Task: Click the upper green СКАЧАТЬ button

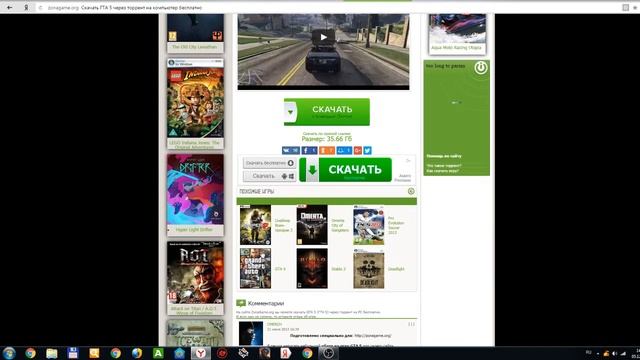Action: click(x=327, y=112)
